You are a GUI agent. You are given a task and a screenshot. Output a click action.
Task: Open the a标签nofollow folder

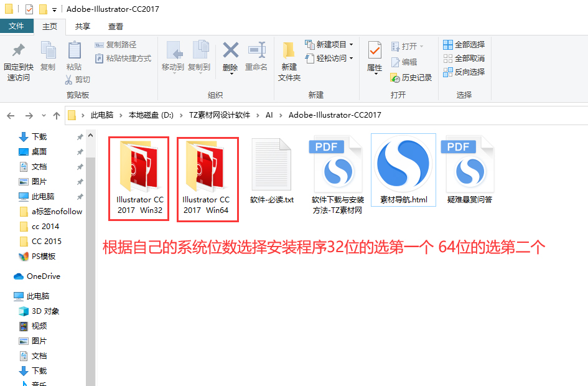[x=50, y=212]
